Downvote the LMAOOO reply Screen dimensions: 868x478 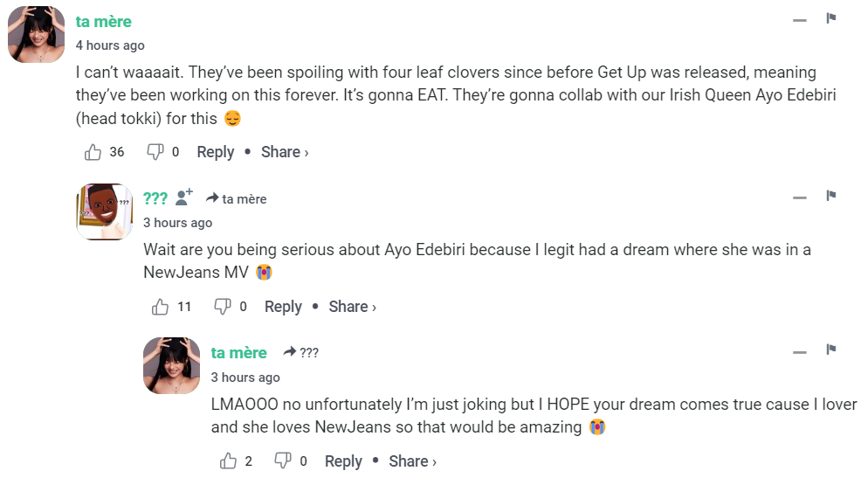click(282, 461)
